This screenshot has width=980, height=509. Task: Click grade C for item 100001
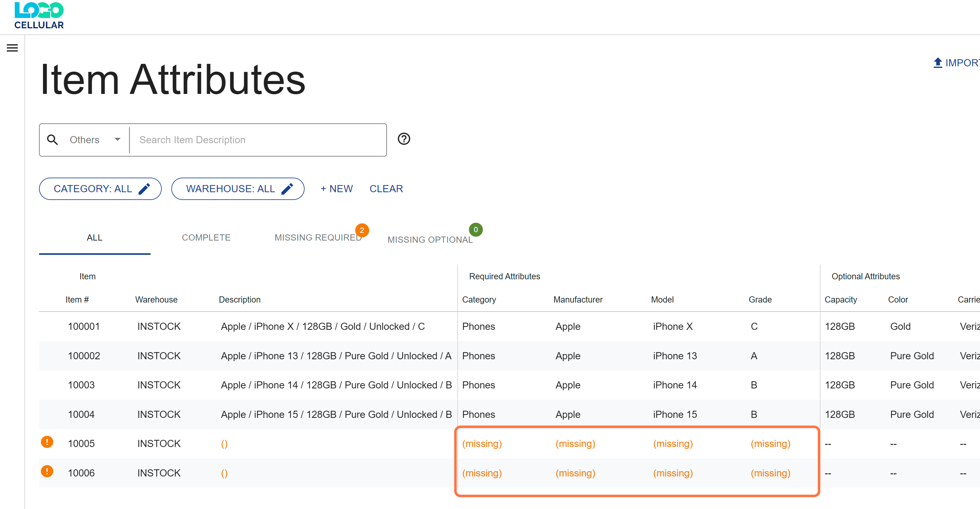point(754,327)
